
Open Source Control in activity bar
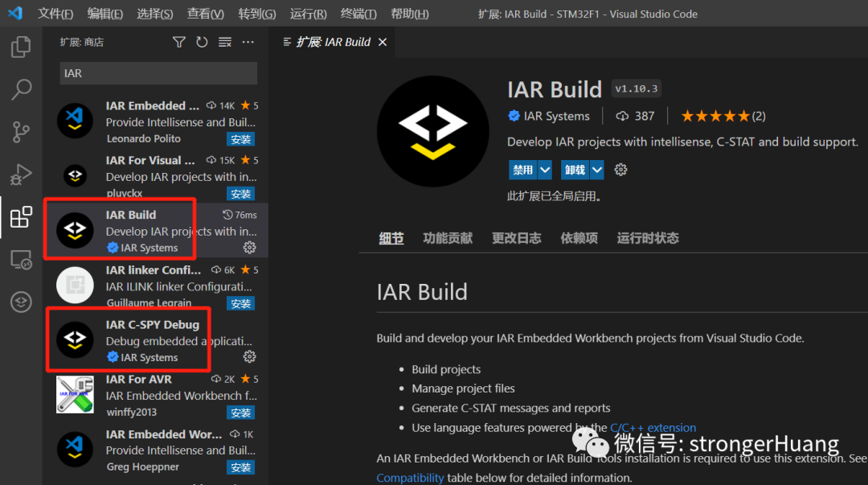tap(21, 132)
